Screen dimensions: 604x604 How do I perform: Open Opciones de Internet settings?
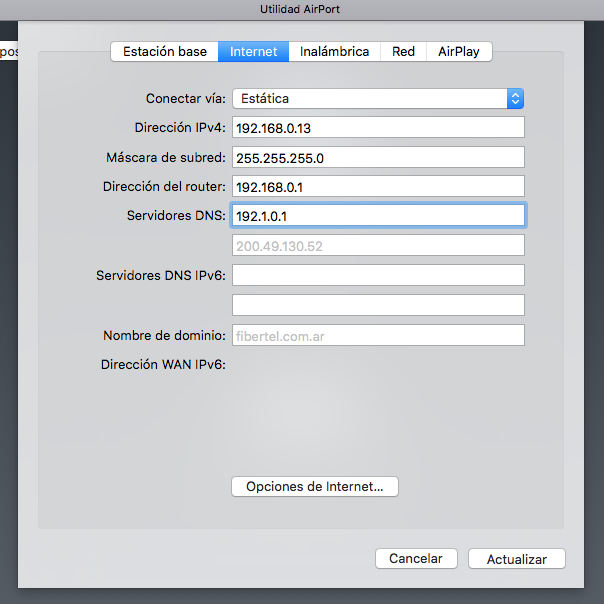315,487
